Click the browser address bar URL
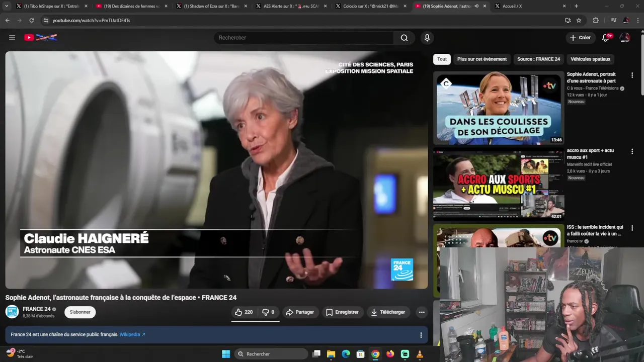The image size is (644, 362). (91, 20)
